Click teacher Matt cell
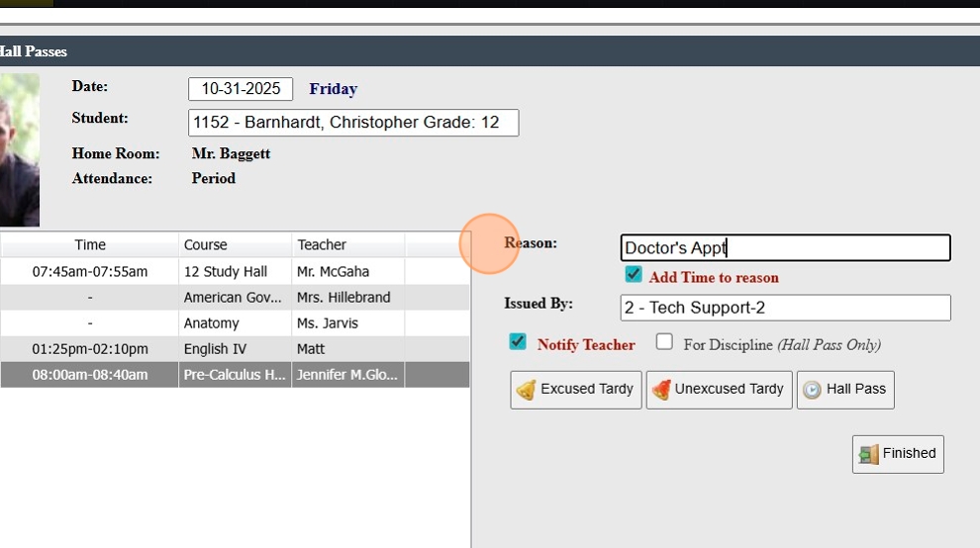 point(348,348)
